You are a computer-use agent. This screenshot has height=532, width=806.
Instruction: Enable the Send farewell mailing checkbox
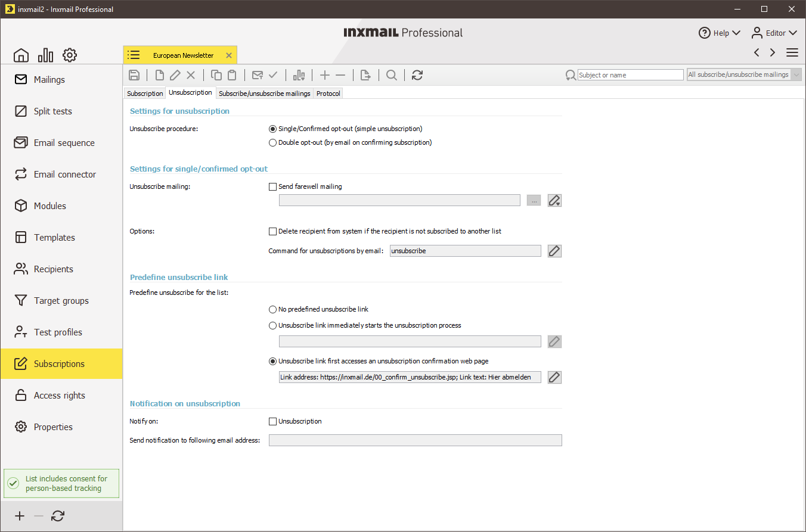click(273, 186)
